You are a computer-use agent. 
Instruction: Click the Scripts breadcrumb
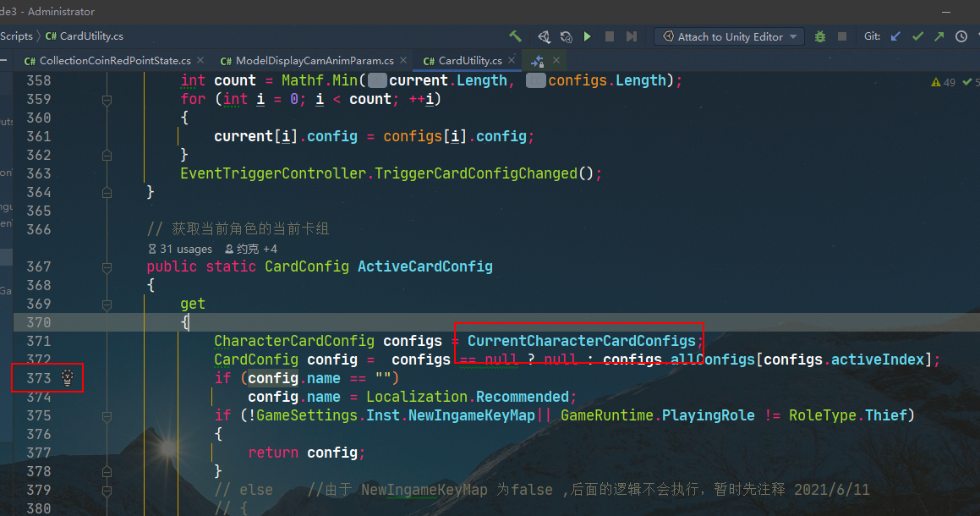pos(16,36)
